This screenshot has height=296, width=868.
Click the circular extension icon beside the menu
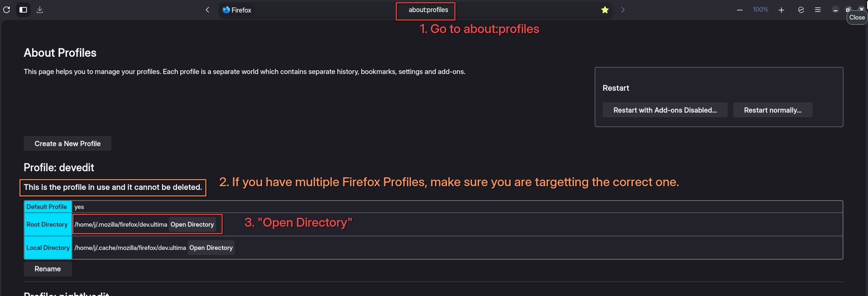[x=801, y=10]
